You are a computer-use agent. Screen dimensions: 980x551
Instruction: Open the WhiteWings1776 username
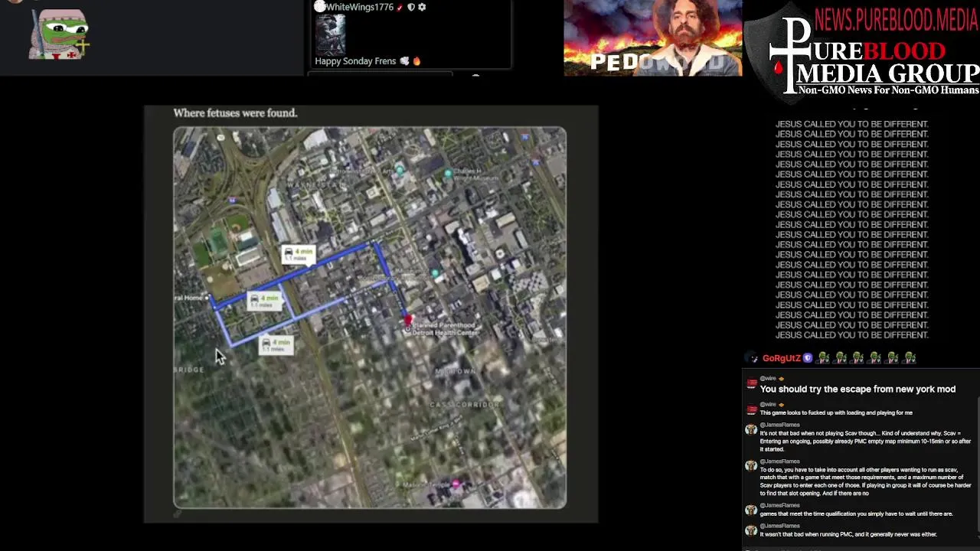(360, 7)
